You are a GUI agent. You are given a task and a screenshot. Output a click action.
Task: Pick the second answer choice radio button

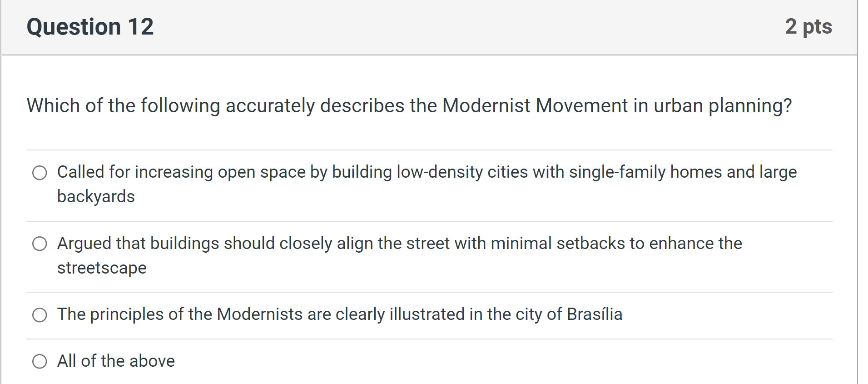[40, 244]
